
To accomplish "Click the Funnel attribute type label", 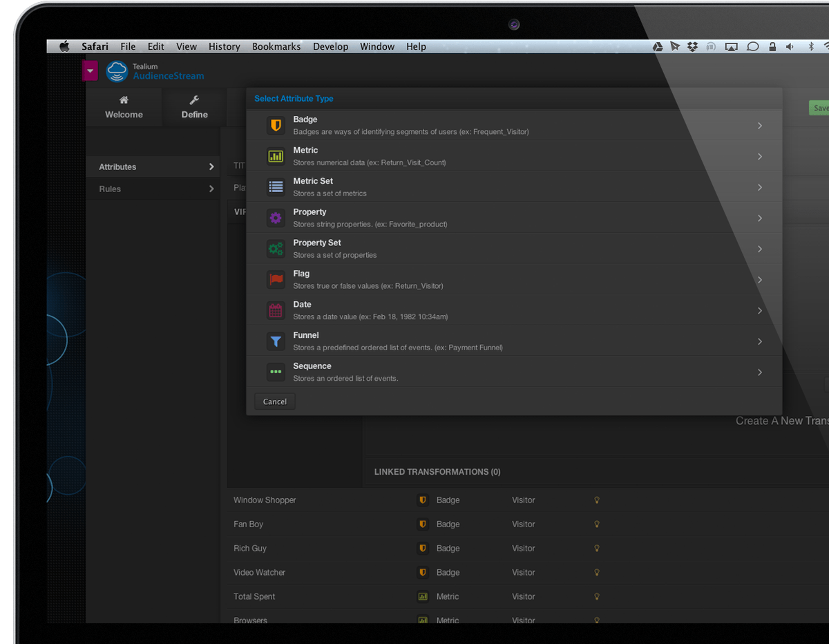I will (x=306, y=335).
